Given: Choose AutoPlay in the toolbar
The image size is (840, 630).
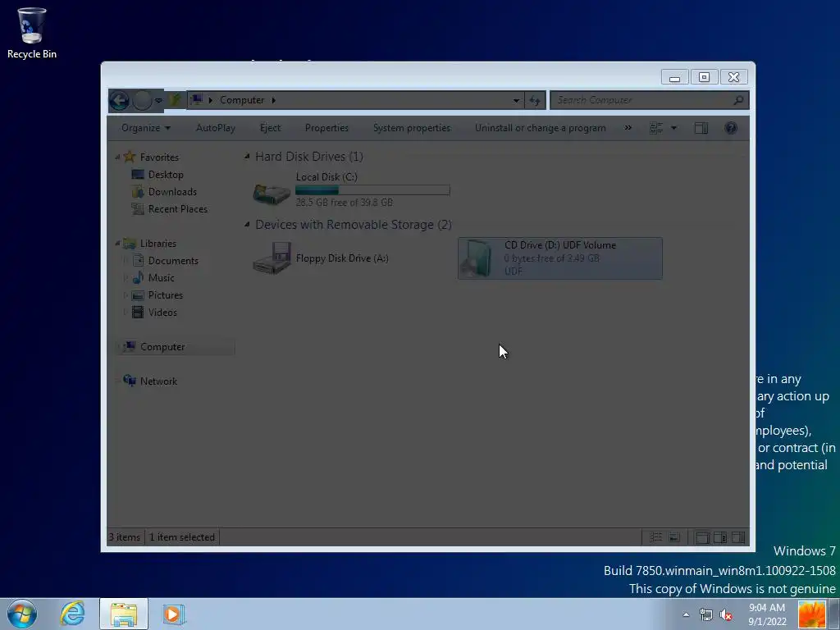Looking at the screenshot, I should click(216, 128).
